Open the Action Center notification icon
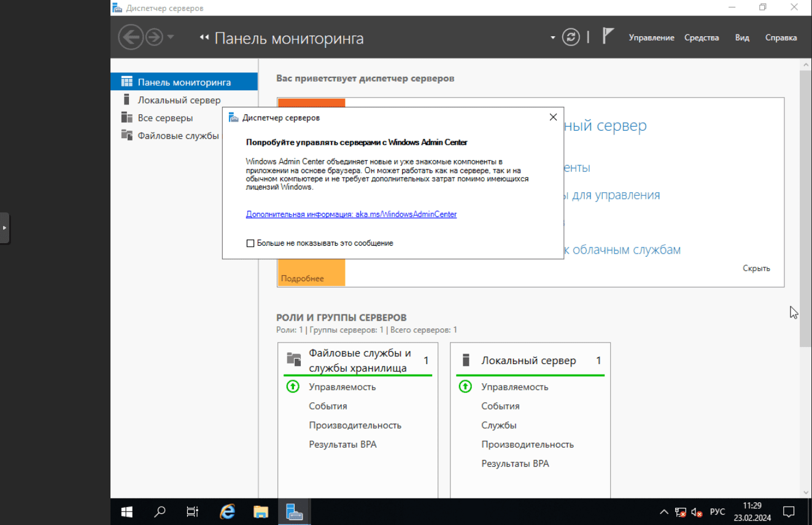The image size is (812, 525). (x=789, y=512)
